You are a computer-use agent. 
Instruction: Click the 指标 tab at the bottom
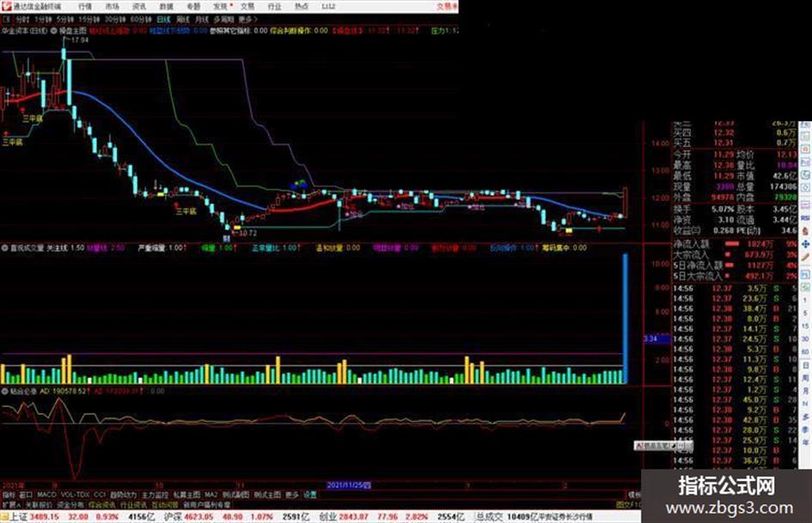(x=9, y=495)
